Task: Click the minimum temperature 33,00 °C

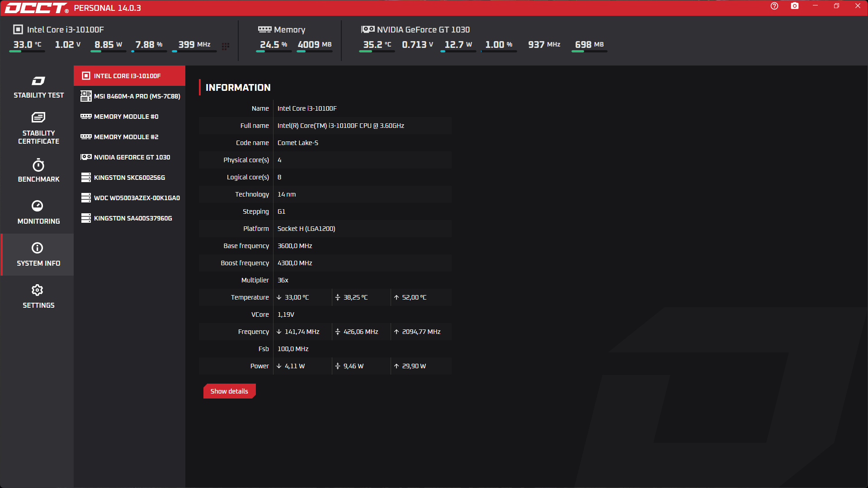Action: coord(297,297)
